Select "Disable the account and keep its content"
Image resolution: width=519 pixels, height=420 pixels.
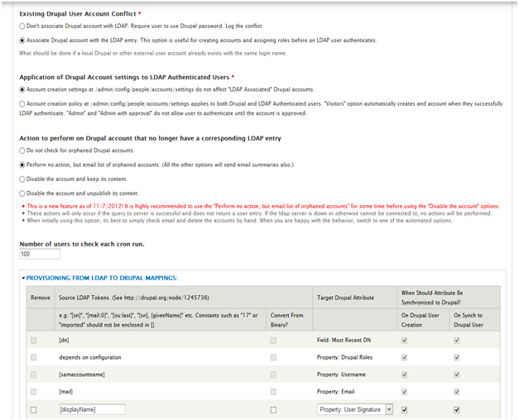[x=22, y=179]
